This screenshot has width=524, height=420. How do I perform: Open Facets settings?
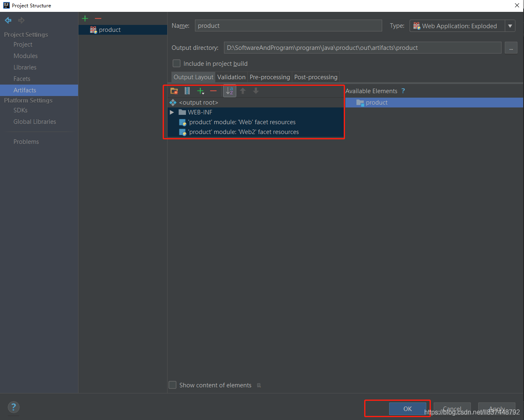[x=22, y=79]
